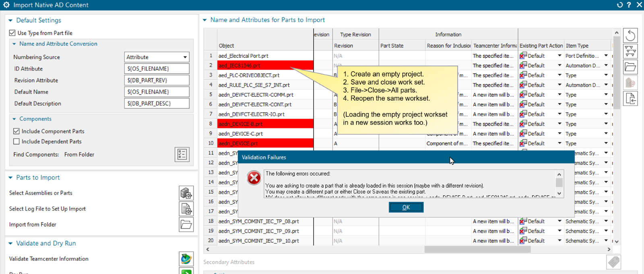The width and height of the screenshot is (644, 274).
Task: Click the ID Attribute input field
Action: click(x=157, y=69)
